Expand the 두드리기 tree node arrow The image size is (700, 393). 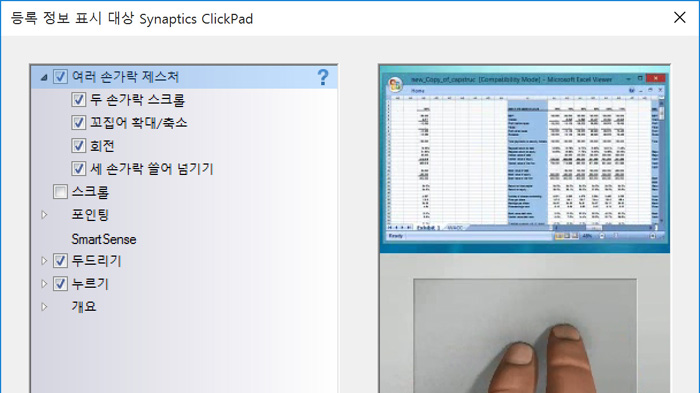[x=44, y=260]
